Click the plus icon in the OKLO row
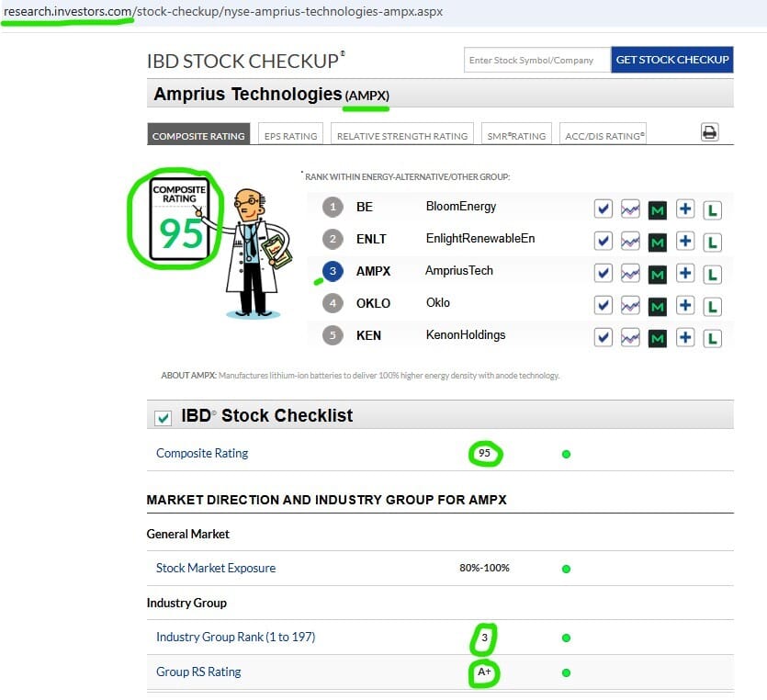This screenshot has width=767, height=700. (x=685, y=305)
